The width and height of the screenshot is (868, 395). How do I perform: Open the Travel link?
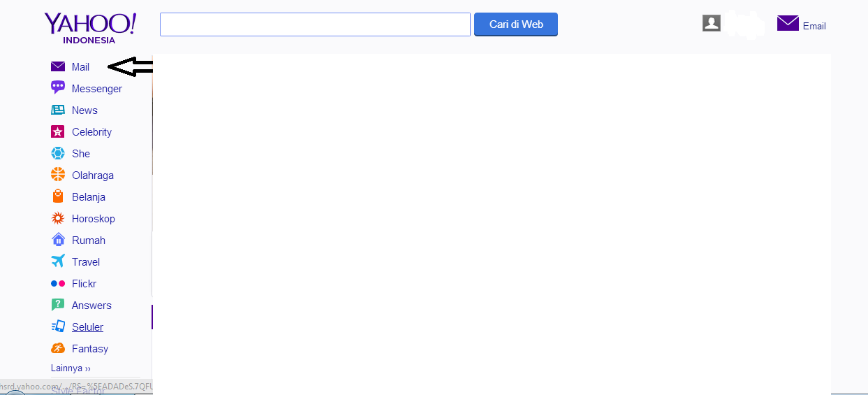click(86, 262)
